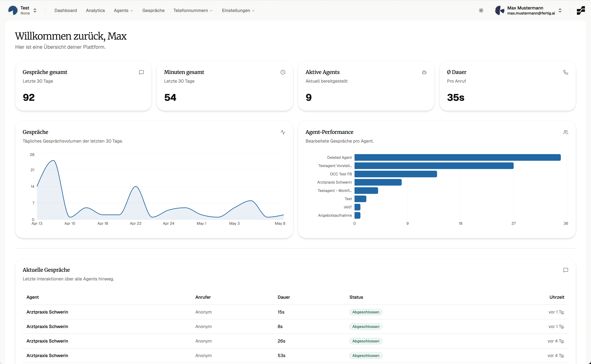The image size is (591, 364).
Task: Click the Aktuelle Gespräche section title
Action: tap(46, 270)
